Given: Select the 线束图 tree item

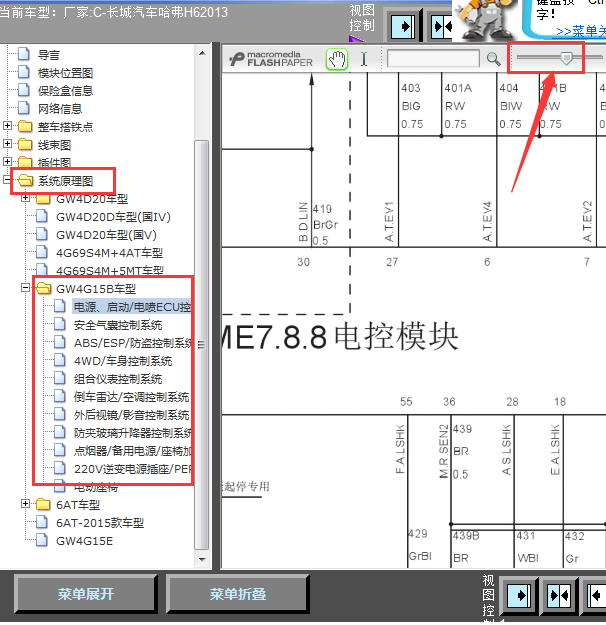Looking at the screenshot, I should click(x=54, y=145).
